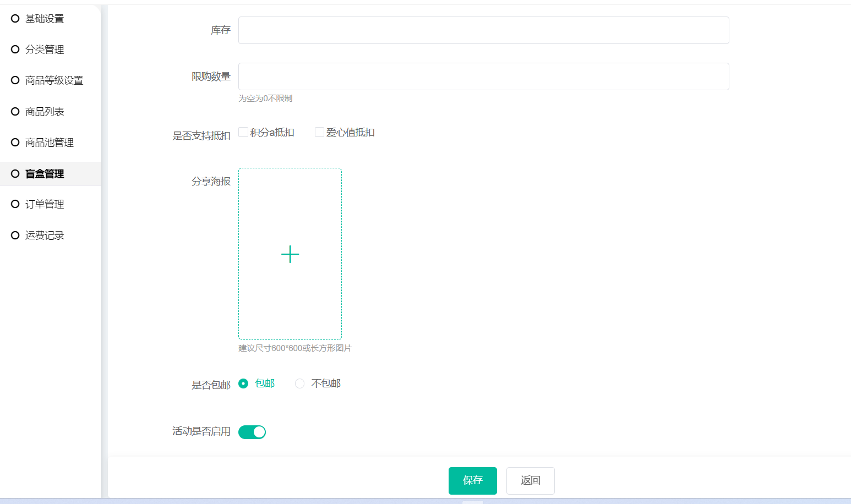Go to 商品列表 menu item
The height and width of the screenshot is (504, 851).
point(45,112)
